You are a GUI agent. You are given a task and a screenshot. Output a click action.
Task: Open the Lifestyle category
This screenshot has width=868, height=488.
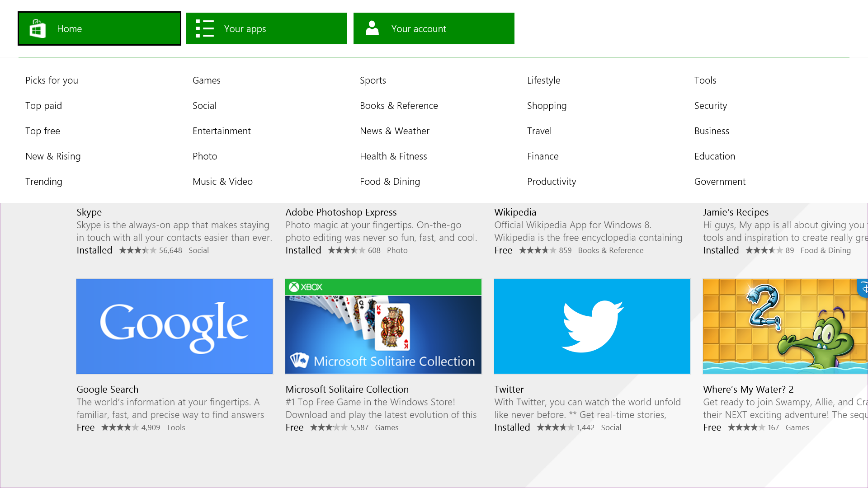(x=543, y=80)
